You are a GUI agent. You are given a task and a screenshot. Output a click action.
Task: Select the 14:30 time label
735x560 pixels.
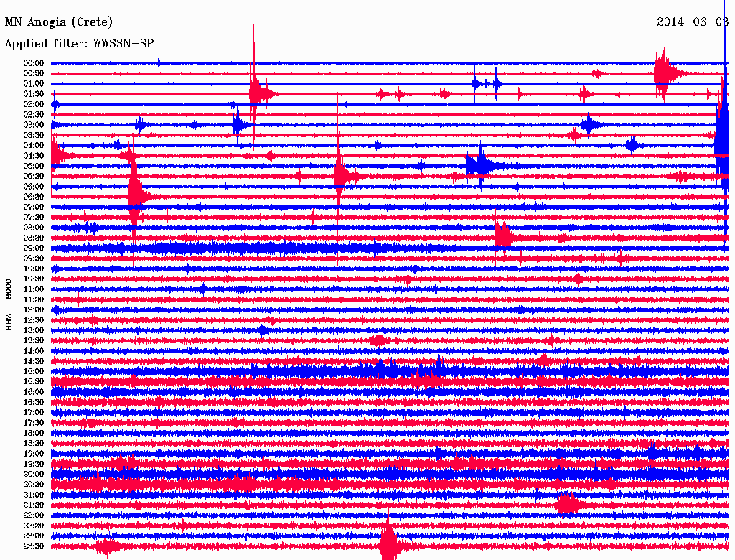pyautogui.click(x=34, y=361)
